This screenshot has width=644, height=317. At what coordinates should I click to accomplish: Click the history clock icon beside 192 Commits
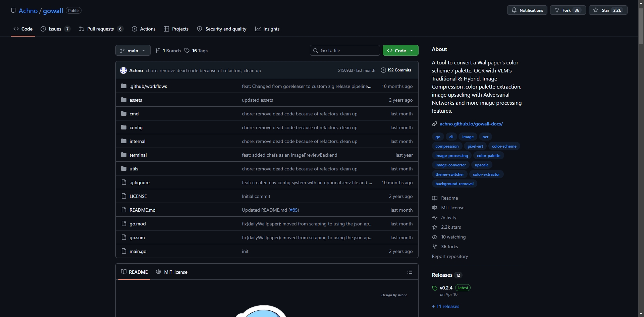[383, 70]
